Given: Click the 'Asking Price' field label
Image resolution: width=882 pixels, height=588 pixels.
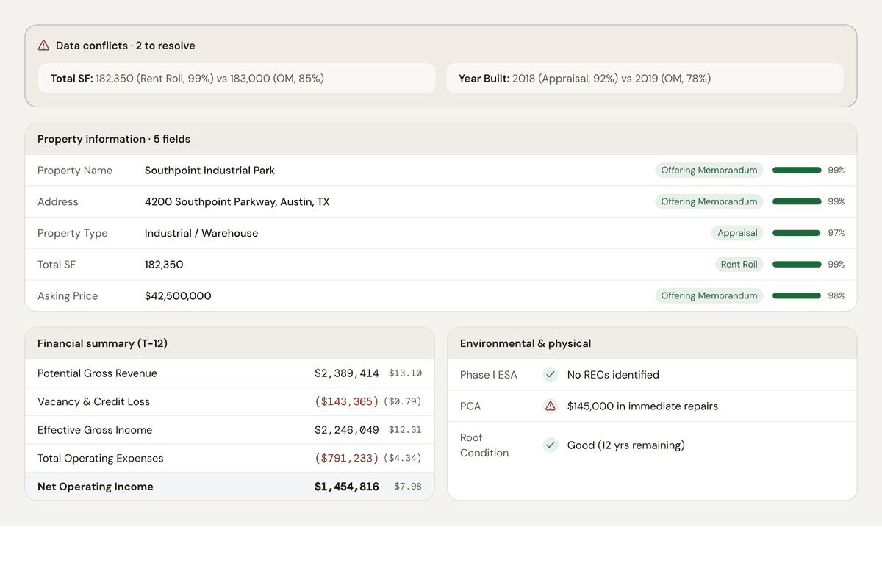Looking at the screenshot, I should (68, 295).
